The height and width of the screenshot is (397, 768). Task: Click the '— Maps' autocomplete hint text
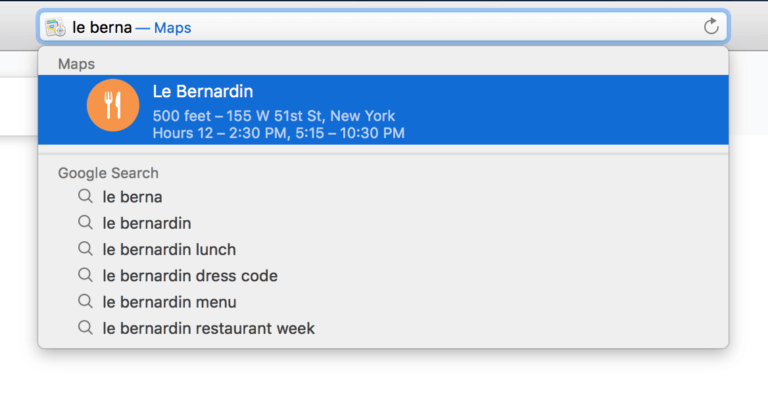click(163, 28)
